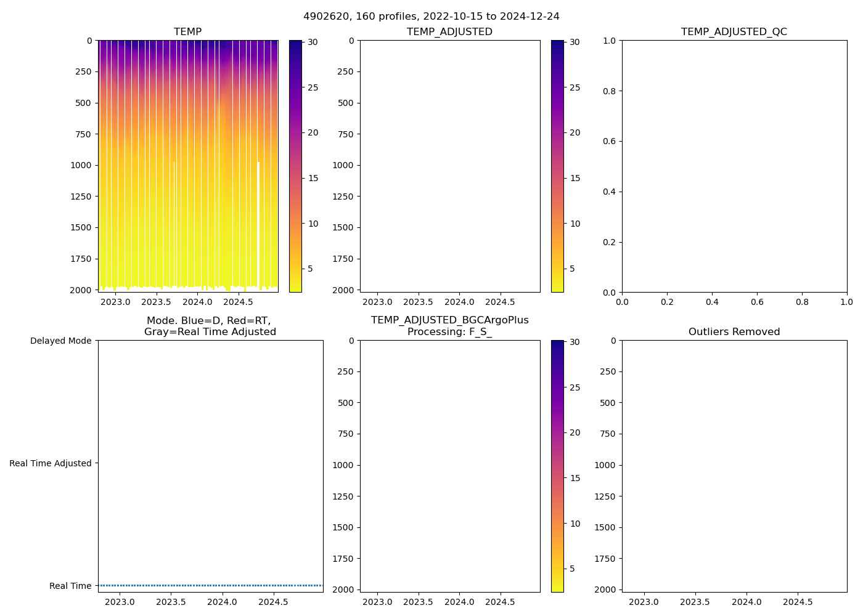Click the Delayed Mode y-axis label

(60, 341)
